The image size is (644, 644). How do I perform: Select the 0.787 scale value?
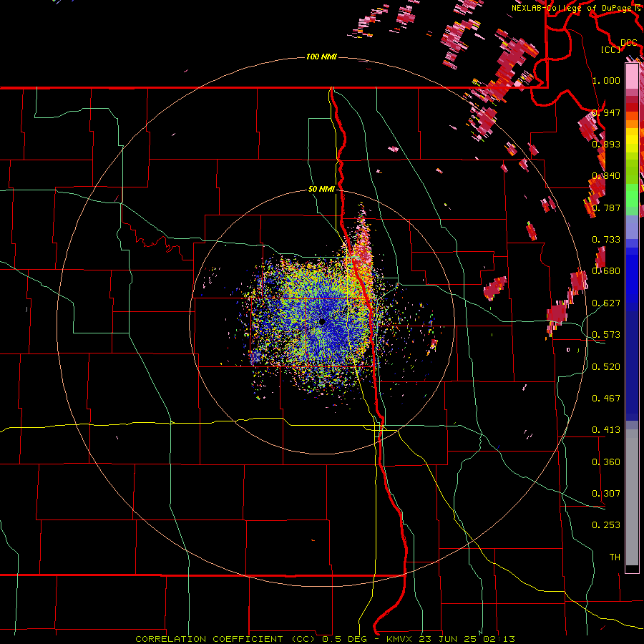point(606,208)
